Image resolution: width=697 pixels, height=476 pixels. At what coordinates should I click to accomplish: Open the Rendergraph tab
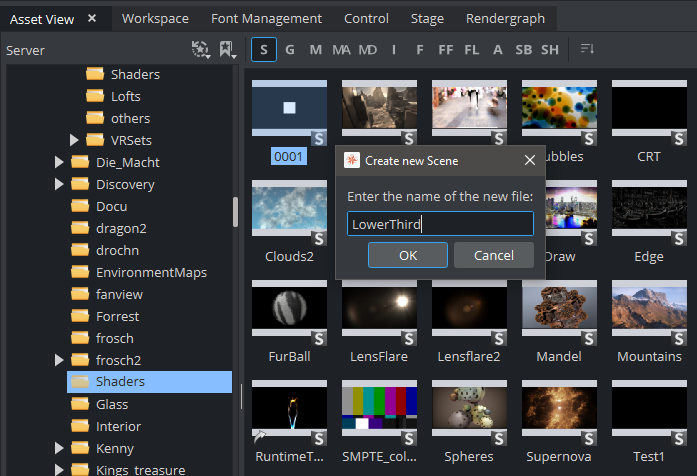(x=503, y=18)
